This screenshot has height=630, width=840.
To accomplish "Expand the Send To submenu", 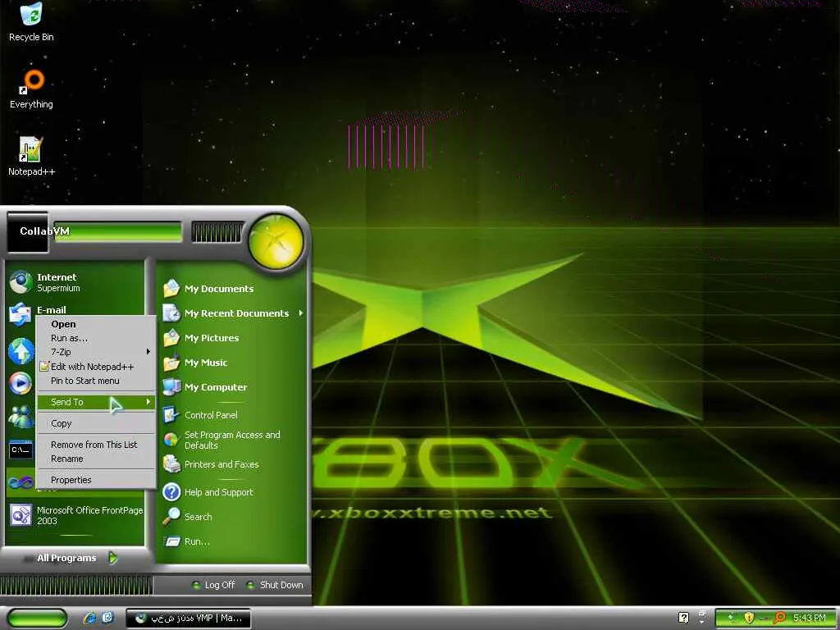I will tap(95, 402).
